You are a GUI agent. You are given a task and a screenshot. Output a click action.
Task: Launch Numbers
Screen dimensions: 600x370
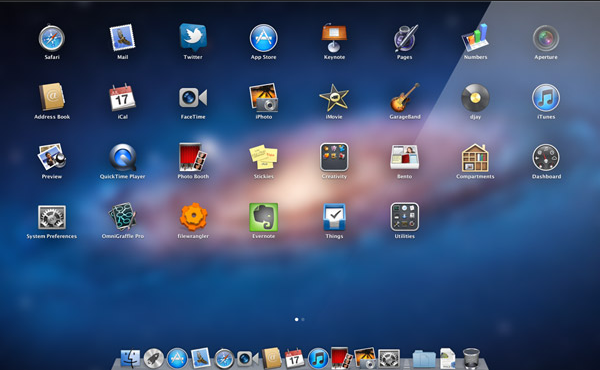pos(475,37)
